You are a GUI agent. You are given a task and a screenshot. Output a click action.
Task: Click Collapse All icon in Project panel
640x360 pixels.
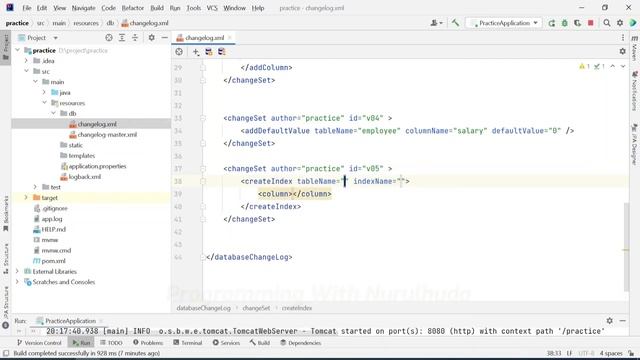pyautogui.click(x=135, y=38)
